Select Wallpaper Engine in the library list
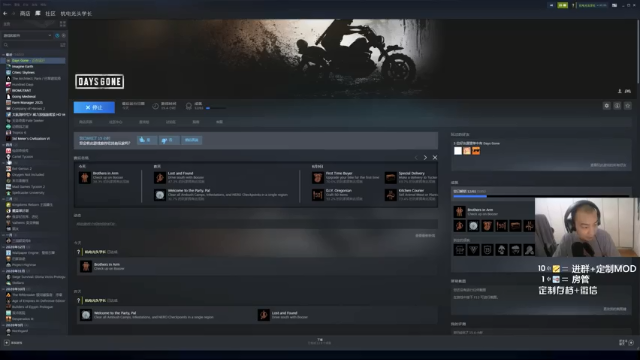Viewport: 640px width, 360px height. pos(33,253)
